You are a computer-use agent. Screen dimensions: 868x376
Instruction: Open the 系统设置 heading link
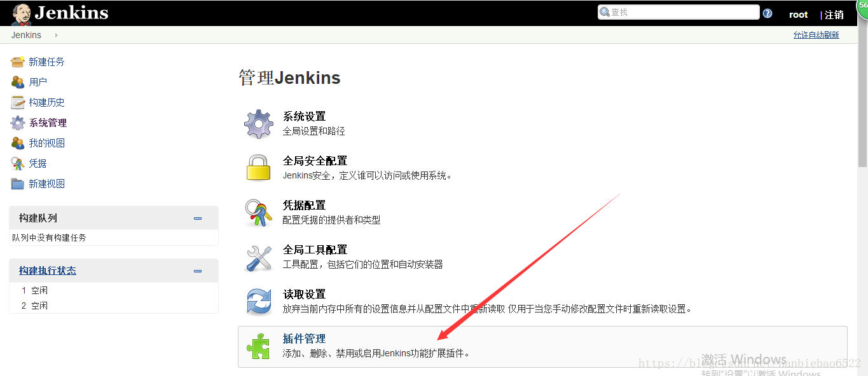[304, 116]
